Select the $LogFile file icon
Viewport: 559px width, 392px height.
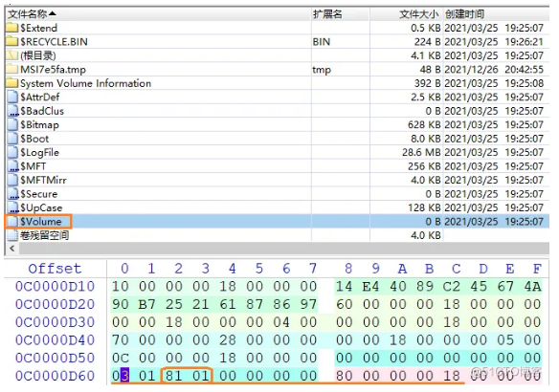pyautogui.click(x=12, y=152)
